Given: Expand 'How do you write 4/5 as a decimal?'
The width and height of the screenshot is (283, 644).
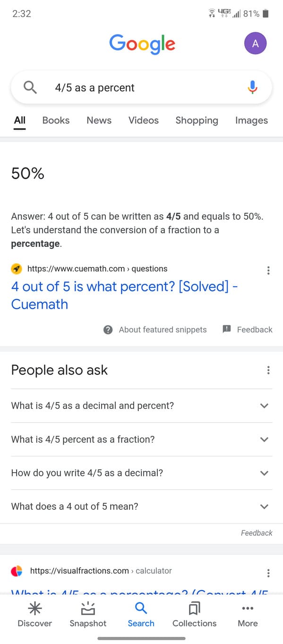Looking at the screenshot, I should pyautogui.click(x=141, y=473).
